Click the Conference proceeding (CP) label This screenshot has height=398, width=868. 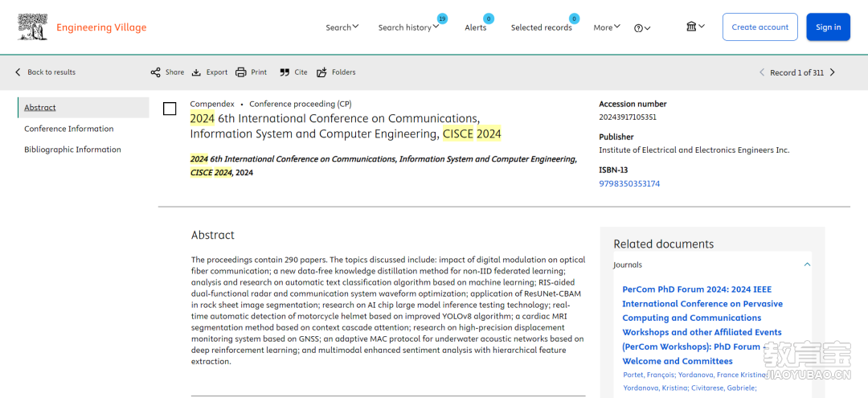tap(300, 104)
